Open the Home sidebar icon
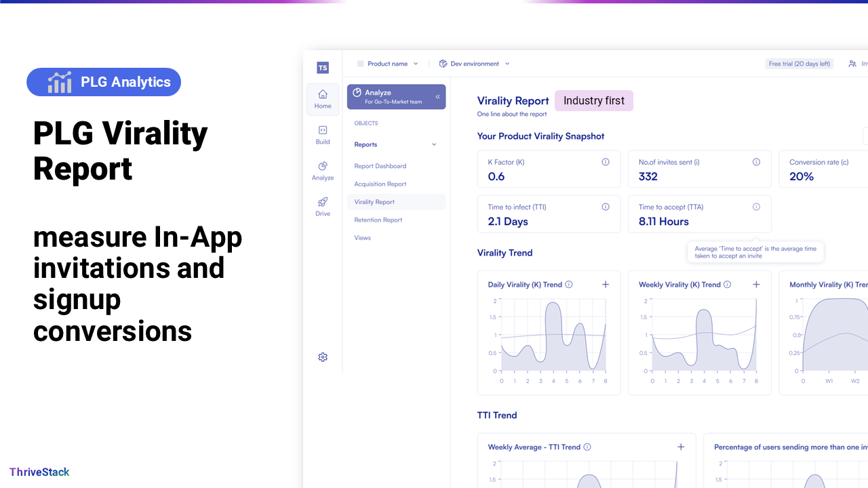The height and width of the screenshot is (488, 868). [323, 99]
